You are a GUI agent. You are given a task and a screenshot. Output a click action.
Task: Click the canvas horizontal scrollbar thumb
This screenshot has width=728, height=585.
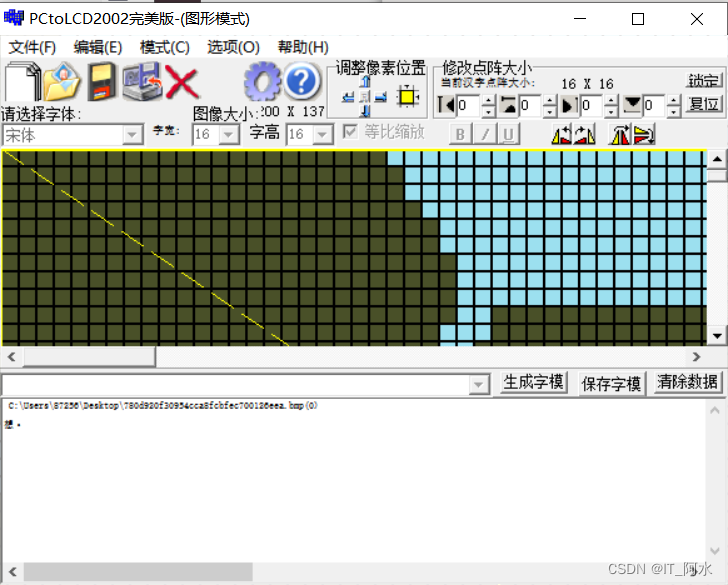(89, 357)
